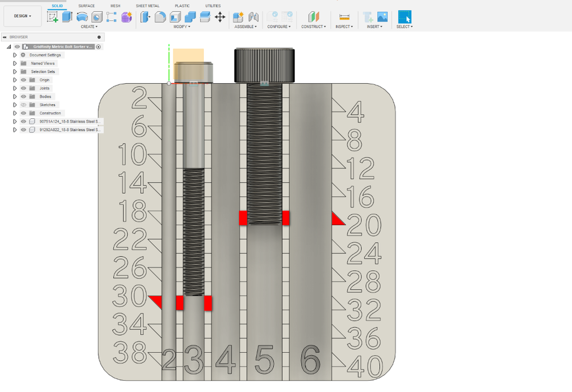The width and height of the screenshot is (572, 392).
Task: Open the Construct dropdown menu
Action: click(x=313, y=25)
